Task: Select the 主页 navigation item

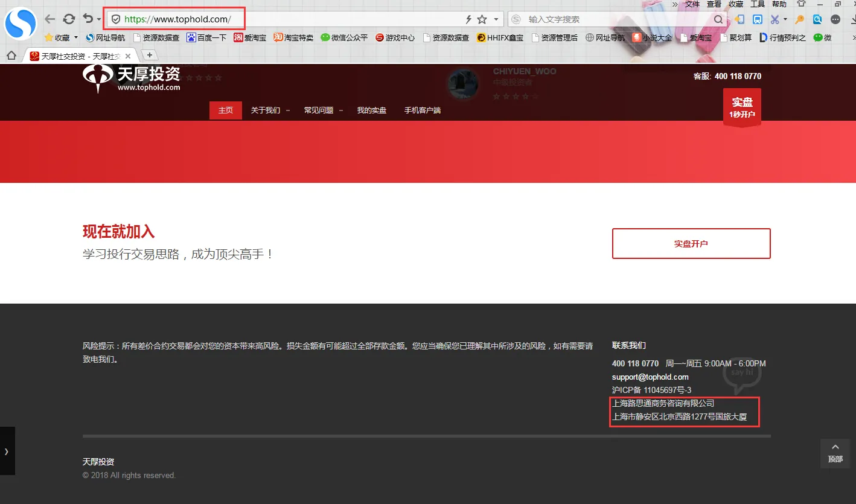Action: coord(226,110)
